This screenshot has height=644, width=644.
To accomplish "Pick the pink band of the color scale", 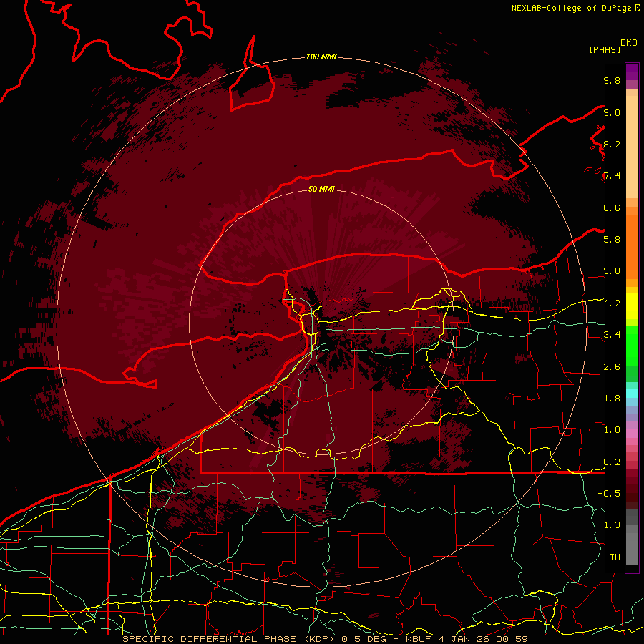I will pos(632,434).
